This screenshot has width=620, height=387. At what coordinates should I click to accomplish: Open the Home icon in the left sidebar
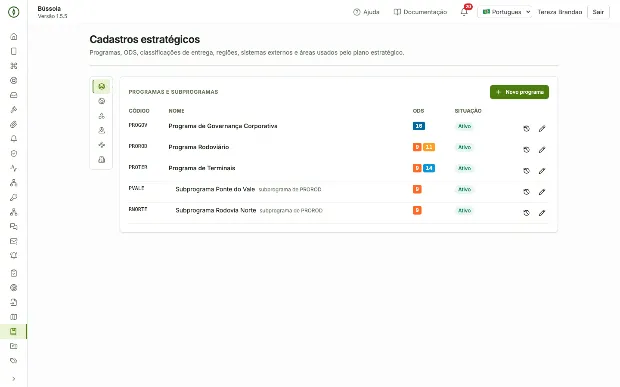[x=13, y=37]
